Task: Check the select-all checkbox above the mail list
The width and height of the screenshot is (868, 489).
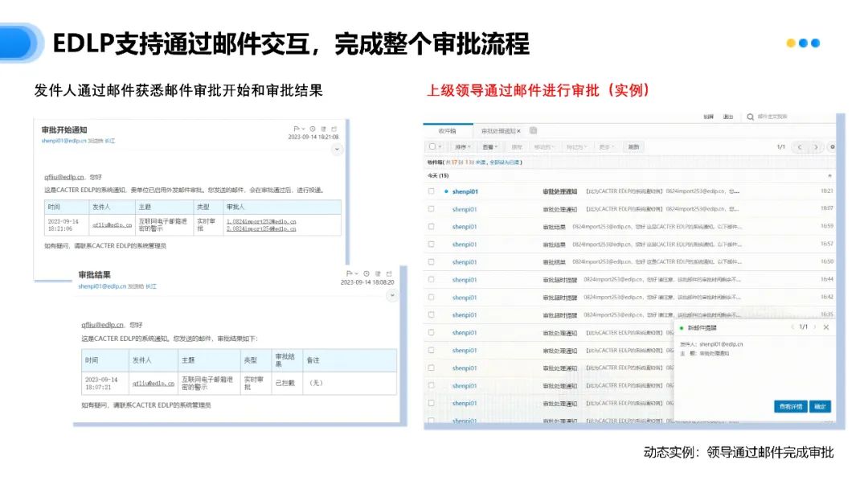Action: point(432,147)
